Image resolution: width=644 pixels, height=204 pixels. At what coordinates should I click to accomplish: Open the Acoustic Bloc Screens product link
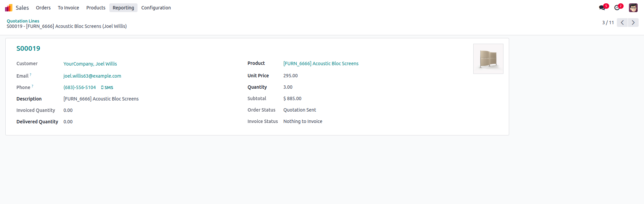(x=321, y=64)
